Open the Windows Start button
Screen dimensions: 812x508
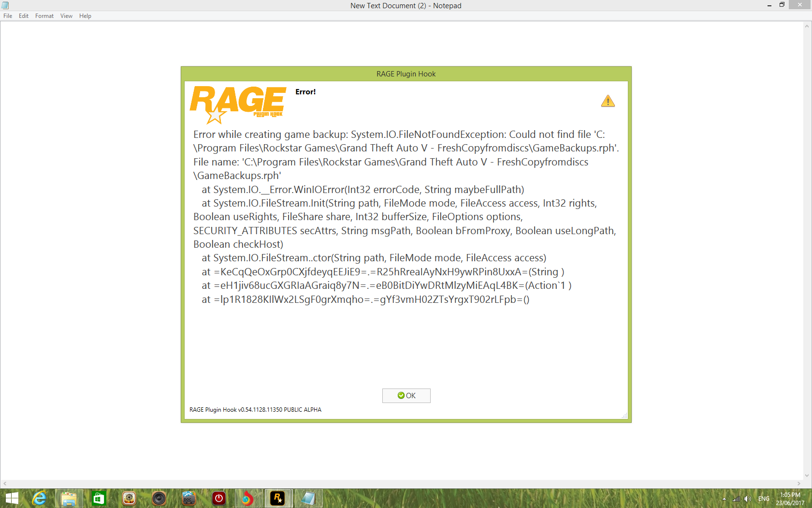pyautogui.click(x=12, y=498)
